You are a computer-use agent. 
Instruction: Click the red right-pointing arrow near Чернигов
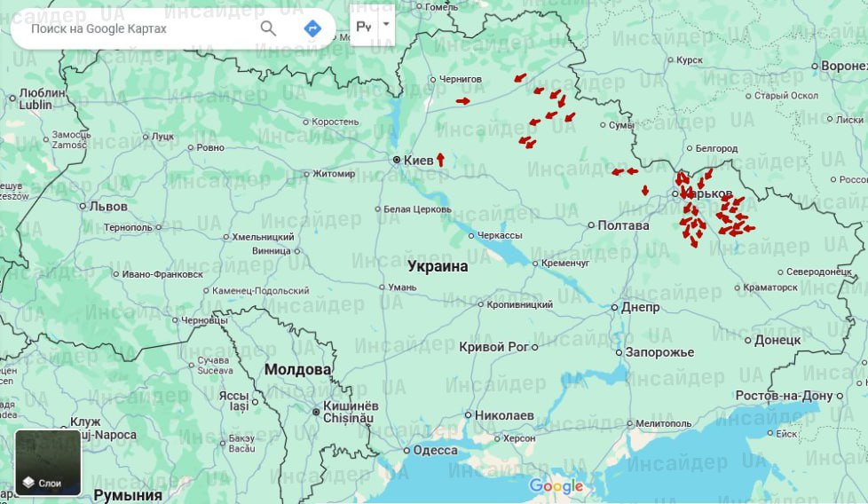(462, 101)
